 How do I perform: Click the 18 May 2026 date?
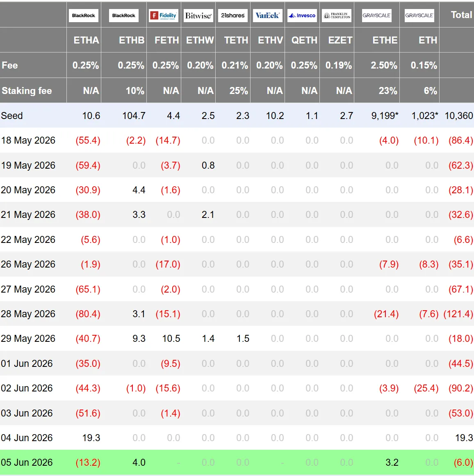pos(28,140)
